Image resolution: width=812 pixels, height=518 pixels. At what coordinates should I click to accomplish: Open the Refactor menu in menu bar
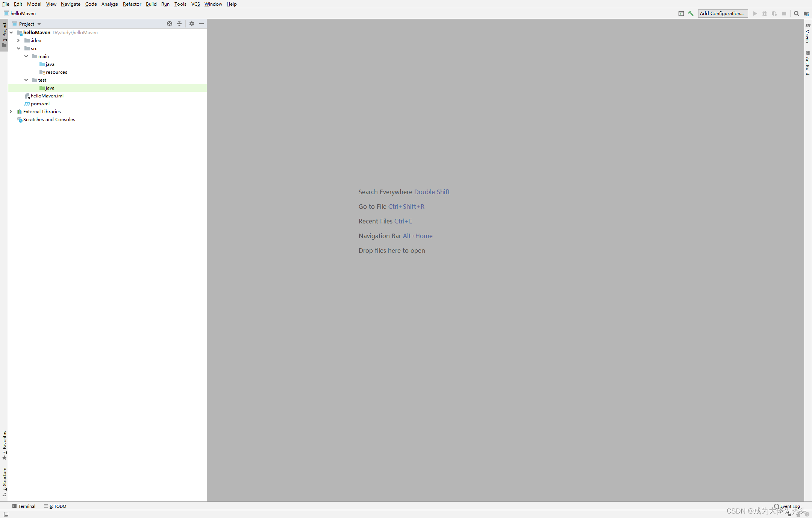(131, 4)
